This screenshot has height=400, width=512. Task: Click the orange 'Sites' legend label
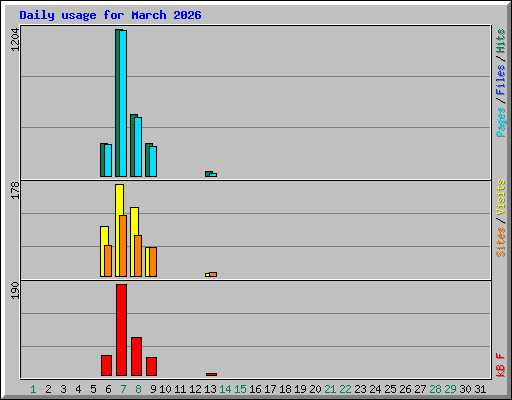point(500,242)
